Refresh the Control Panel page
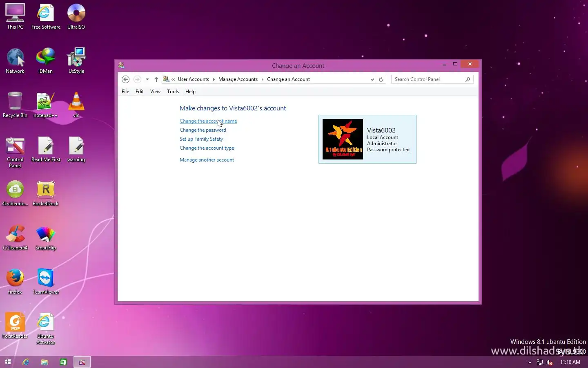 tap(381, 79)
